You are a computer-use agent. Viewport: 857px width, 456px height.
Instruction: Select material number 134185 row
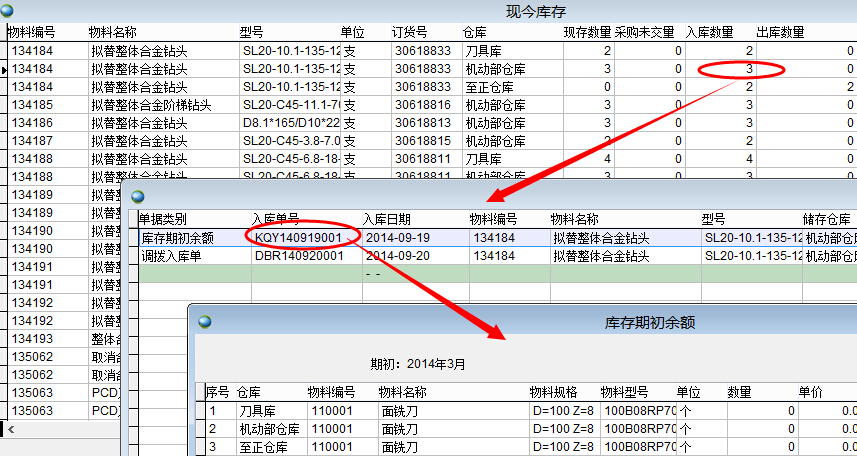[33, 105]
